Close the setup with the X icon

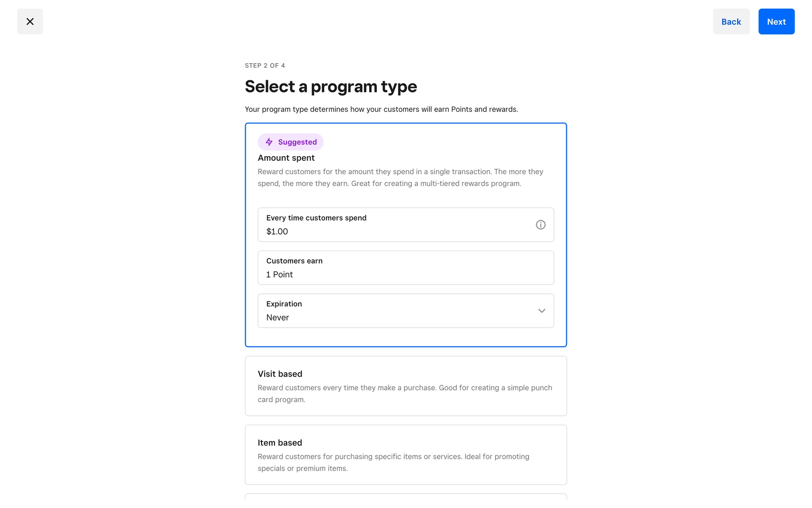30,22
